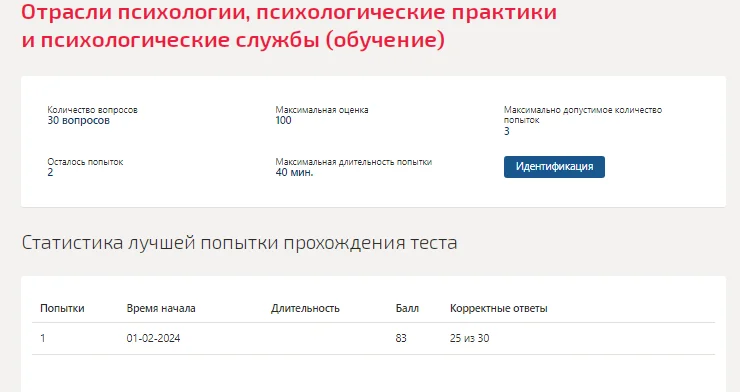Click the Статистика лучшей попытки heading

click(x=239, y=243)
